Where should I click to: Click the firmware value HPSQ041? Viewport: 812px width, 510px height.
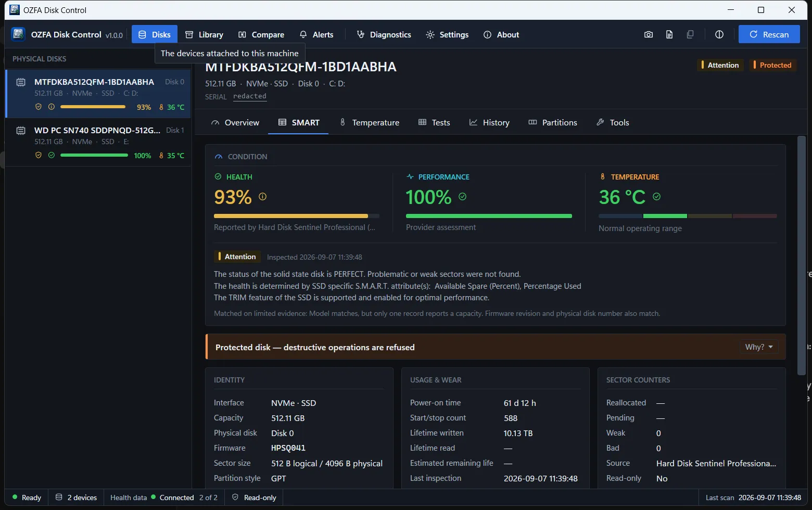(288, 448)
